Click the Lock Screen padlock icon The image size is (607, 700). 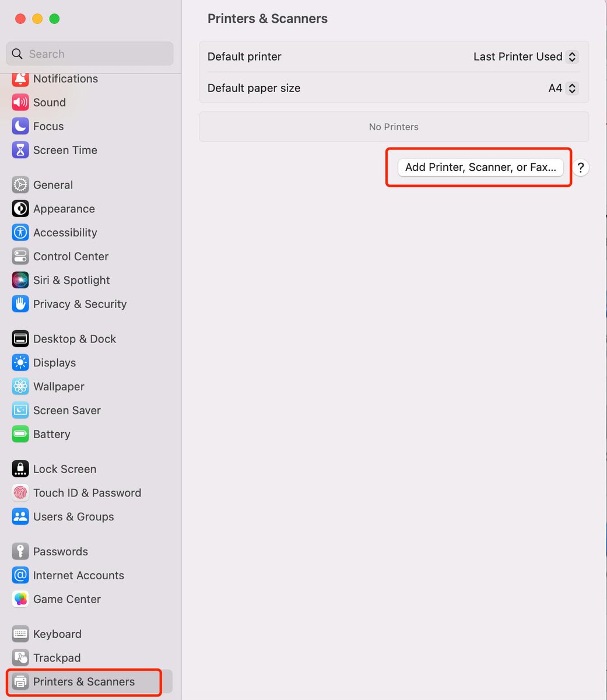pos(20,469)
